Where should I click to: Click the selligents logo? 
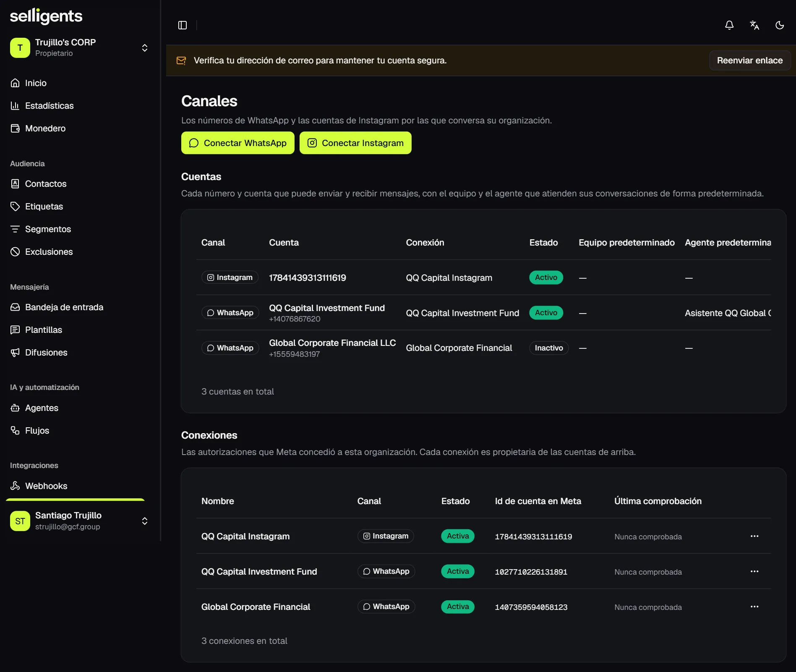point(46,16)
